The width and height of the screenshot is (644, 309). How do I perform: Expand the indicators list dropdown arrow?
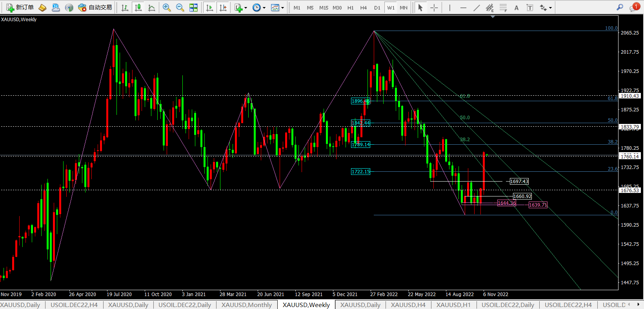pos(246,8)
